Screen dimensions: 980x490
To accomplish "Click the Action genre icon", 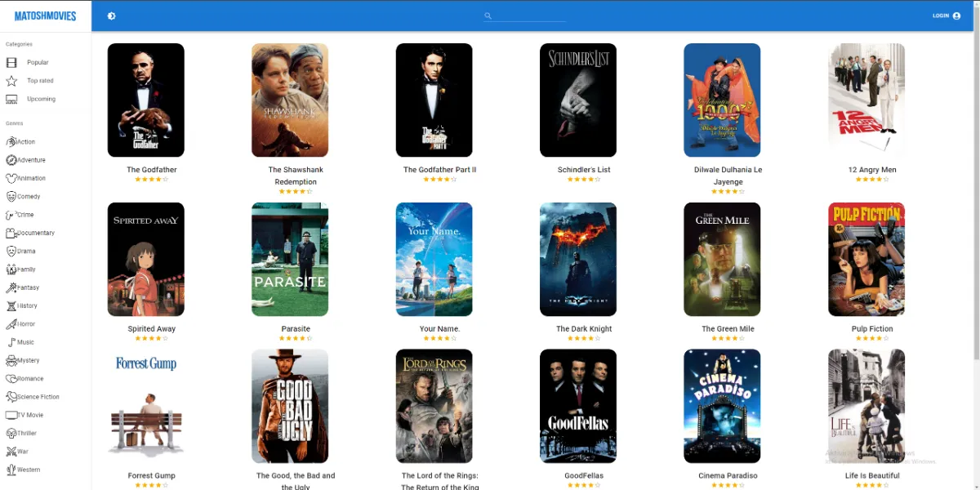I will tap(11, 142).
